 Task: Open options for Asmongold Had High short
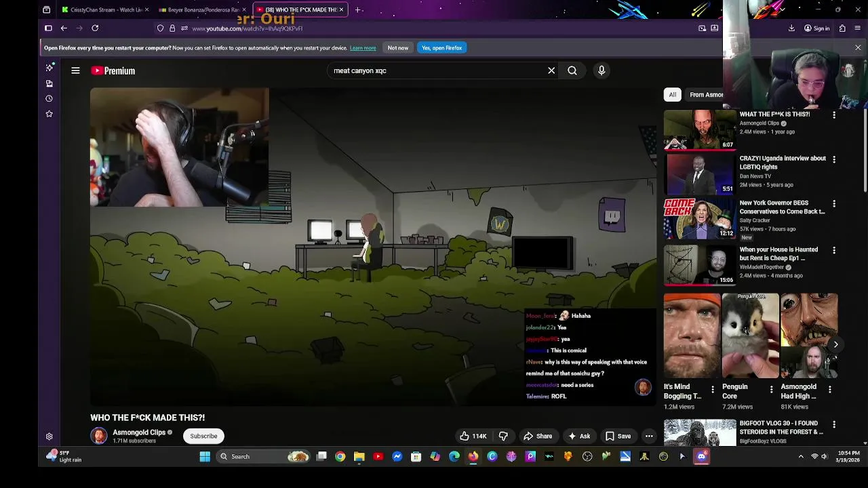(x=829, y=389)
